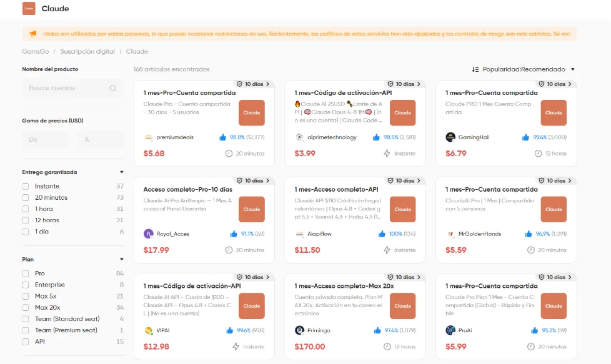Click the $170.00 price text
611x364 pixels.
point(310,347)
